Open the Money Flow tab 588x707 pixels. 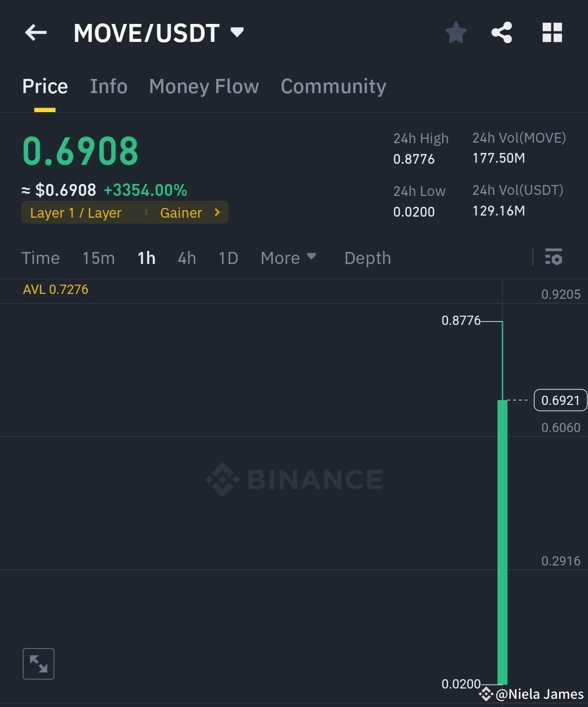pos(204,86)
